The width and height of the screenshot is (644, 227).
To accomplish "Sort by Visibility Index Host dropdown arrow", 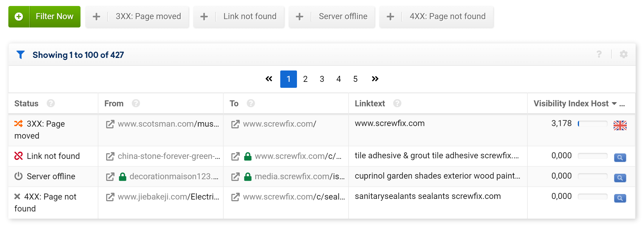I will click(614, 104).
